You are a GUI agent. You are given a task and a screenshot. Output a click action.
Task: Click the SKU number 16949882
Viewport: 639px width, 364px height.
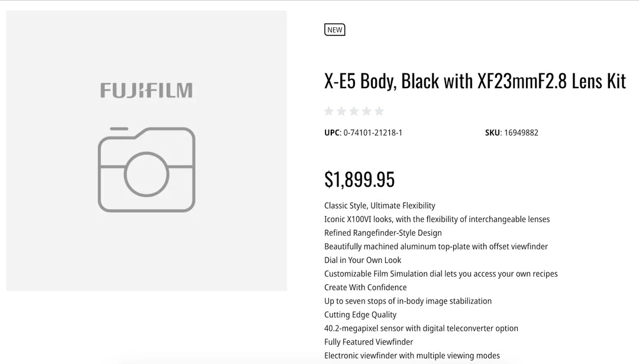tap(521, 133)
